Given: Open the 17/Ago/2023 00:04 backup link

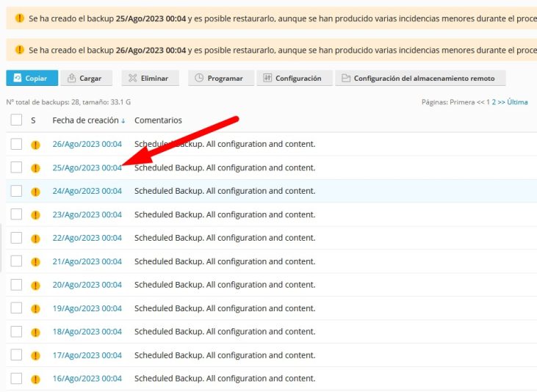Looking at the screenshot, I should pos(87,355).
